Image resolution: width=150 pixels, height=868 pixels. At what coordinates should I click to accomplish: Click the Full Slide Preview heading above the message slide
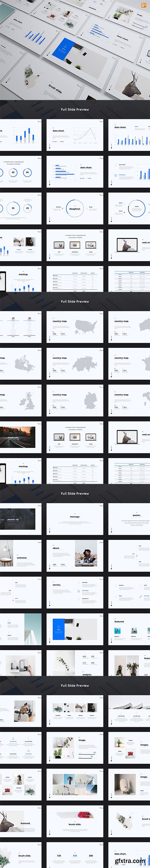tap(75, 494)
